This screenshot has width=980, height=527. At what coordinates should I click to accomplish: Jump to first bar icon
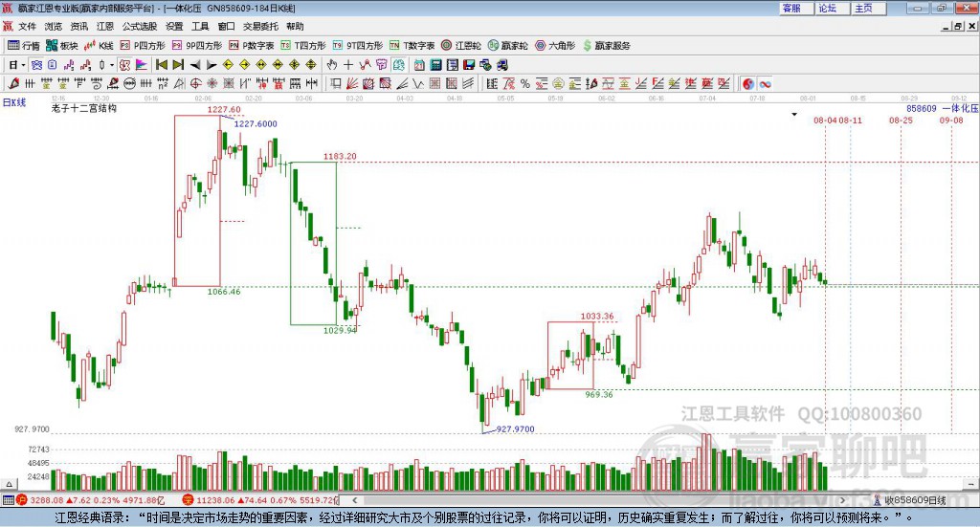pyautogui.click(x=162, y=64)
